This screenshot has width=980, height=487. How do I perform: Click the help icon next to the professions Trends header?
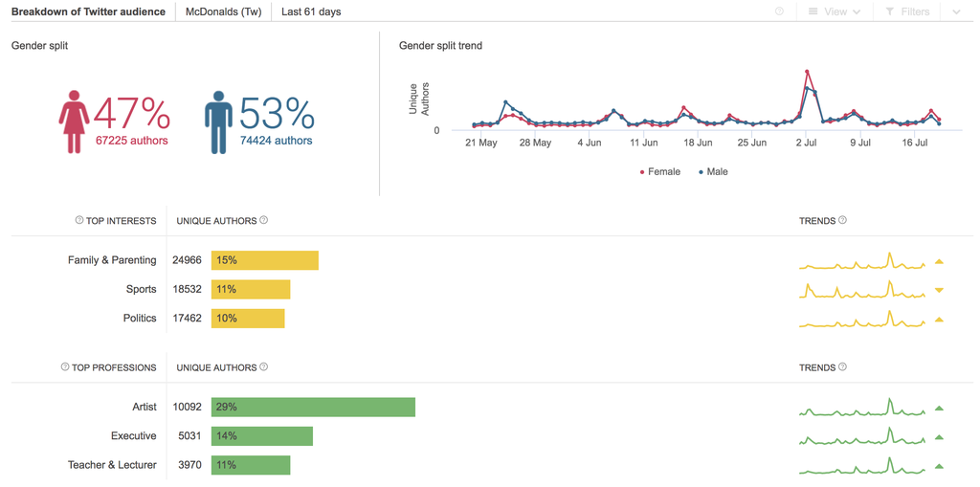click(843, 366)
